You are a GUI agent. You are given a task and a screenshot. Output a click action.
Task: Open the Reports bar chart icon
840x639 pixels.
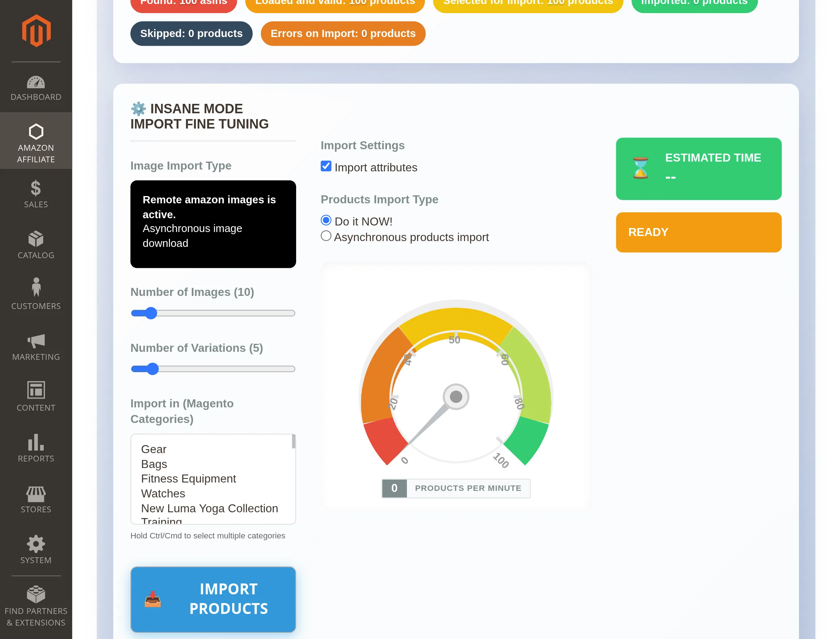[36, 442]
